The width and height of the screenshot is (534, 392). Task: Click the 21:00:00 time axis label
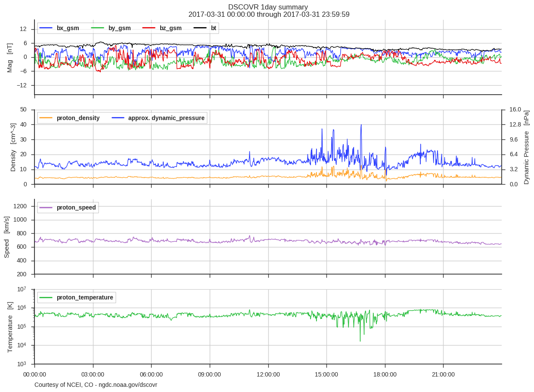tap(443, 374)
